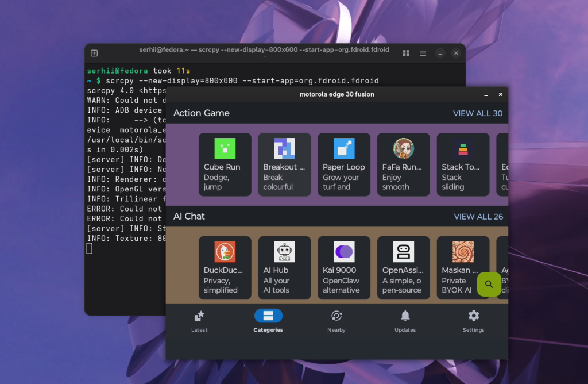
Task: Click 'Grow your turf and' description
Action: (341, 182)
